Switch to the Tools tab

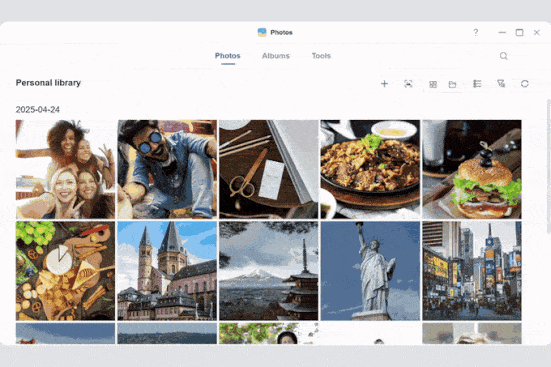[x=321, y=56]
